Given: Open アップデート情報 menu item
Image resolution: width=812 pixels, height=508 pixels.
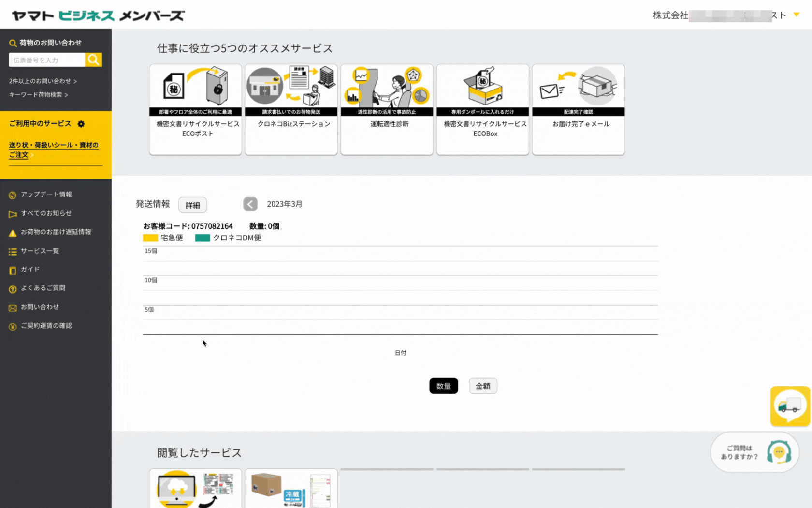Looking at the screenshot, I should (x=46, y=194).
